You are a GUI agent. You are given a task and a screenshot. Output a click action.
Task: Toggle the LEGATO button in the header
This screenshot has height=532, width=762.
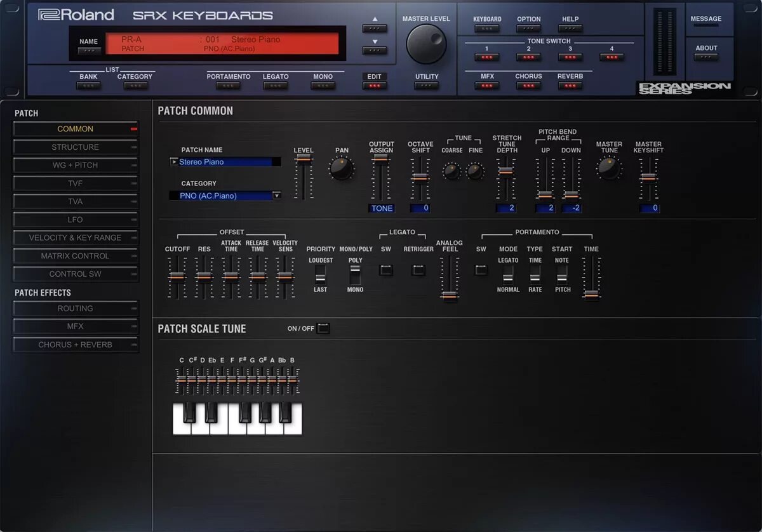tap(276, 86)
